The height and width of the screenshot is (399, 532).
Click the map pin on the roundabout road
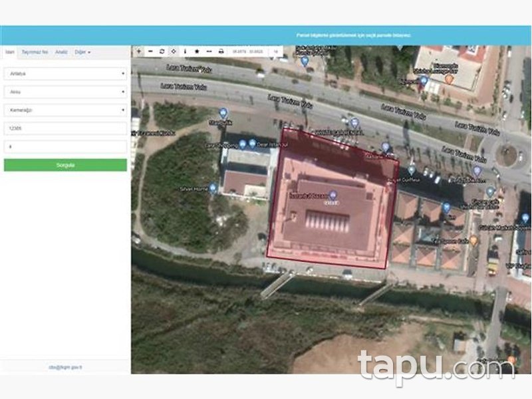476,170
